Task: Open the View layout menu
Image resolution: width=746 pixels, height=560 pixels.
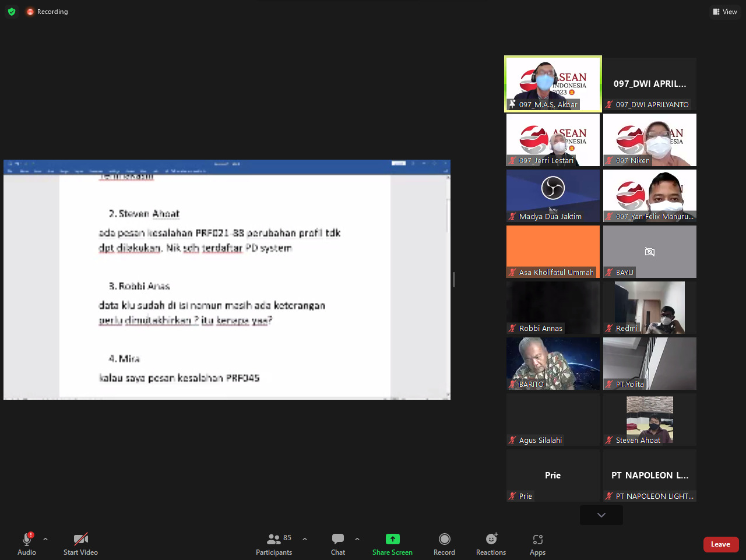Action: tap(725, 12)
